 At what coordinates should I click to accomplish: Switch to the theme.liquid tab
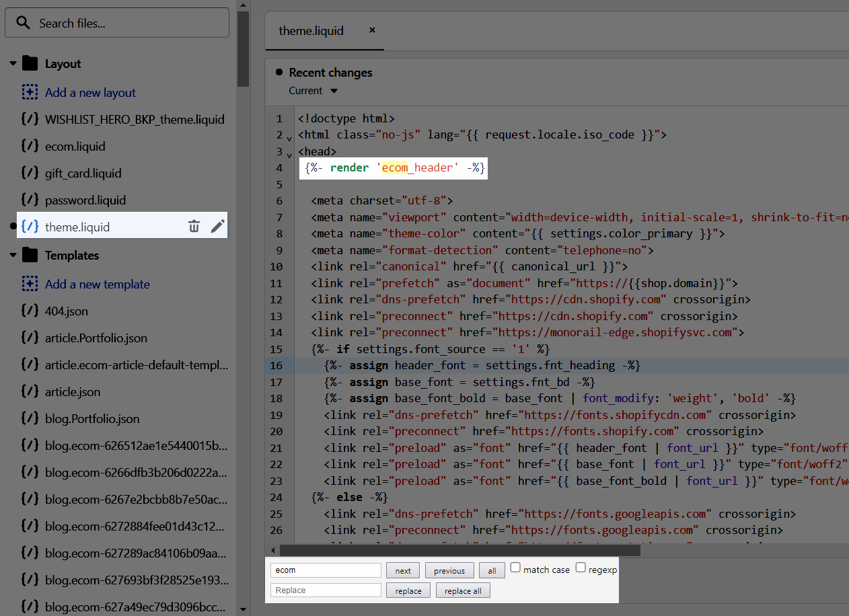click(311, 30)
